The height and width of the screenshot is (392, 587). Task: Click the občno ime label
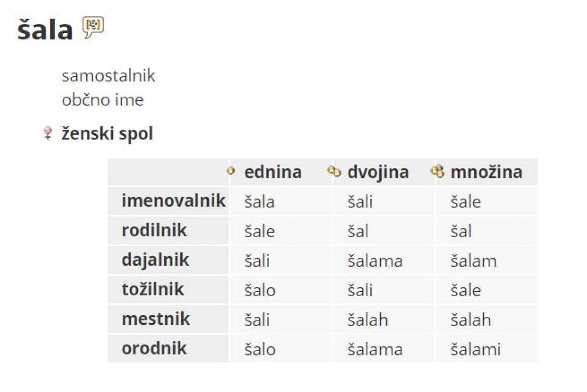coord(102,100)
